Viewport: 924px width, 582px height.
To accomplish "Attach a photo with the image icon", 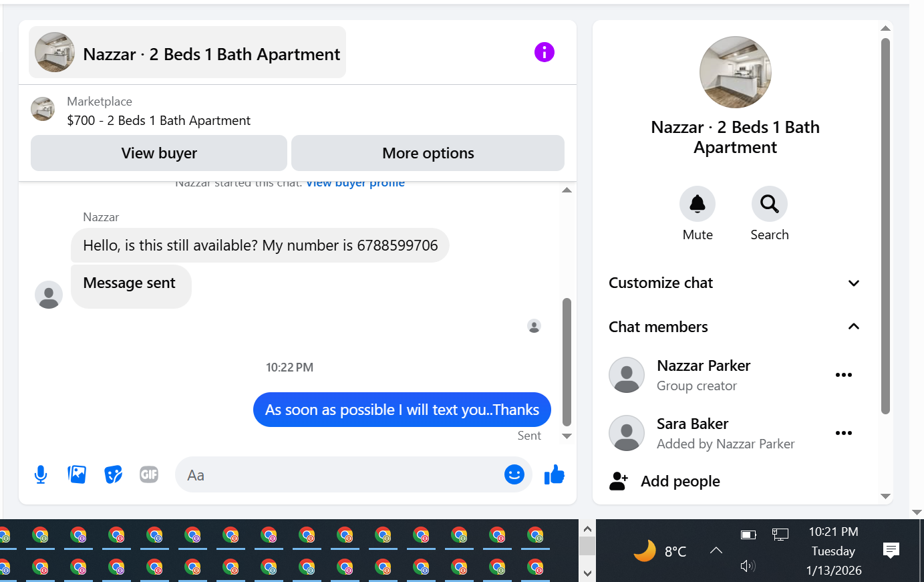I will 77,474.
